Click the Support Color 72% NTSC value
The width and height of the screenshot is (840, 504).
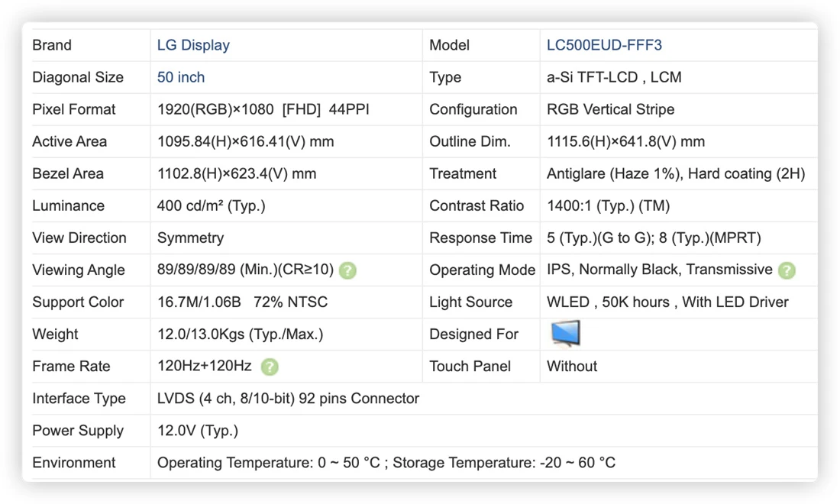click(x=290, y=302)
